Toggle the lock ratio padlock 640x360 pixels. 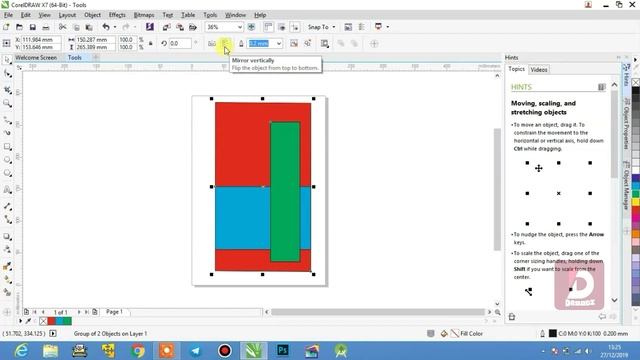coord(151,43)
